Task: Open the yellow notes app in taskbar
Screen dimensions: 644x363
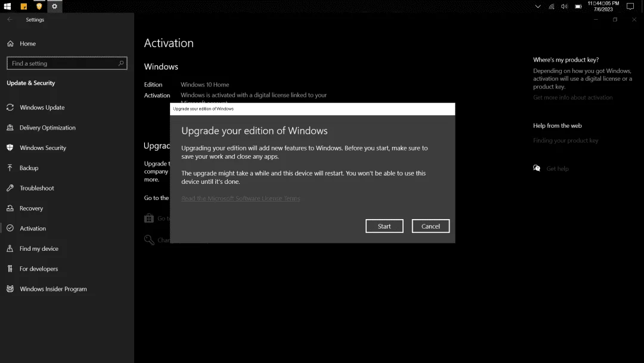Action: 23,6
